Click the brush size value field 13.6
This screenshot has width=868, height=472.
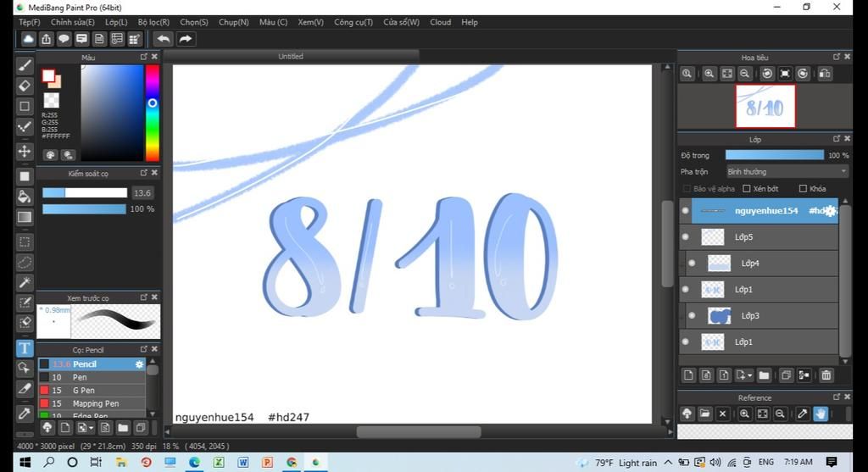pos(142,192)
